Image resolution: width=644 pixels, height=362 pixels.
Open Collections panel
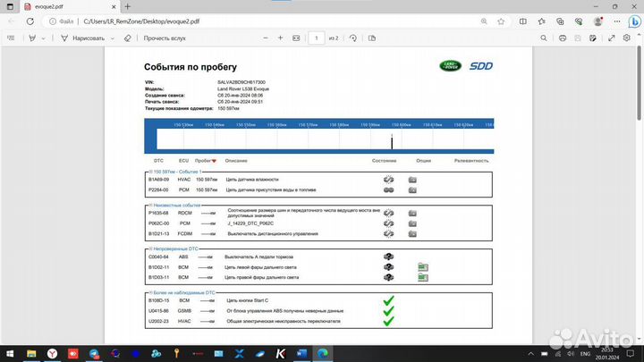[x=560, y=21]
